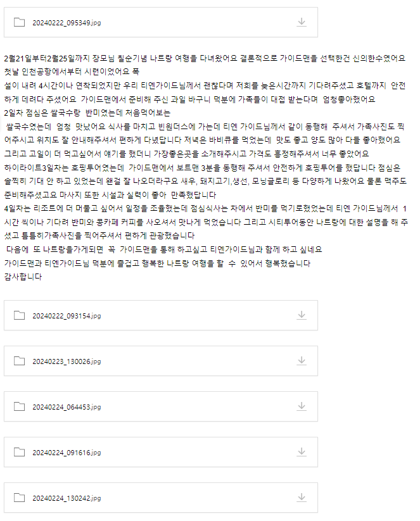Screen dimensions: 420x521
Task: Select folder icon next to 20240224_130242.jpg
Action: 19,498
